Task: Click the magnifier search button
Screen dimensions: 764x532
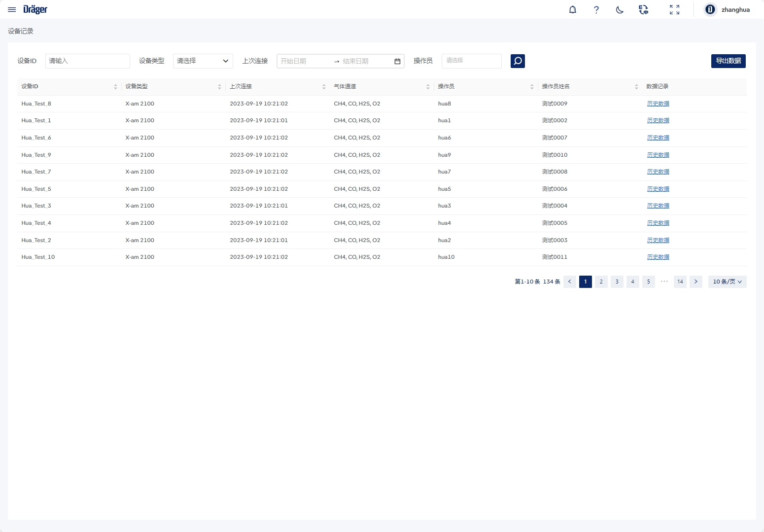Action: click(518, 61)
